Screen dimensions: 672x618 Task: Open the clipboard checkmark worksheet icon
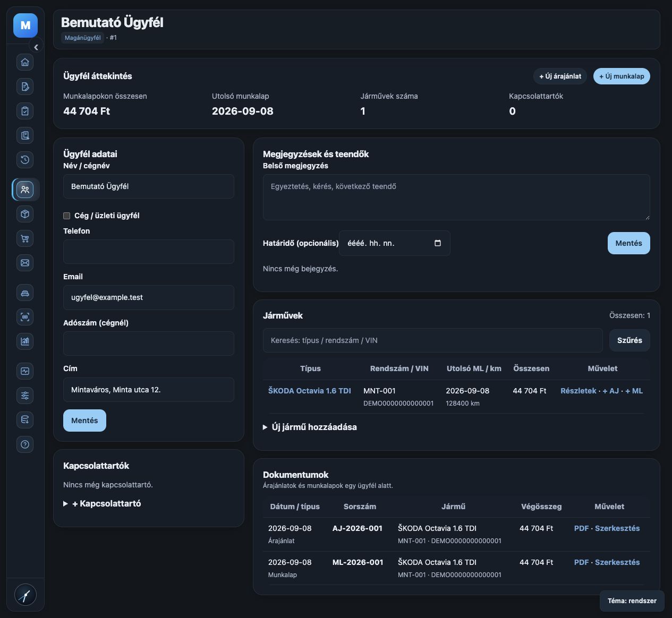(25, 111)
